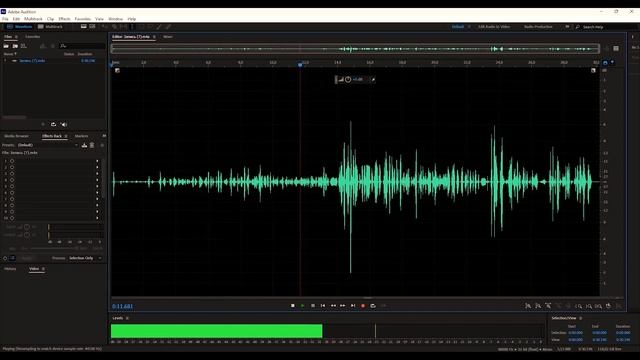Switch to the Multitrack view
The image size is (640, 360).
tap(50, 27)
